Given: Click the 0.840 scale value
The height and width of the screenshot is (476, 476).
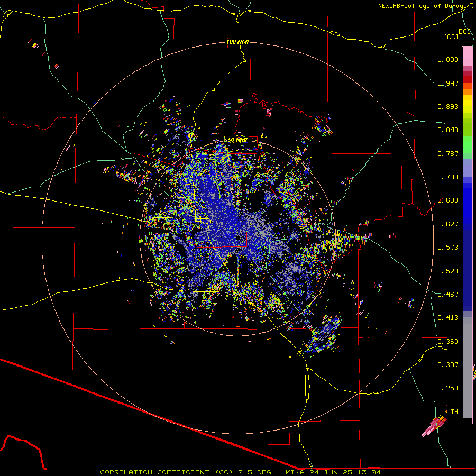Looking at the screenshot, I should [x=448, y=130].
